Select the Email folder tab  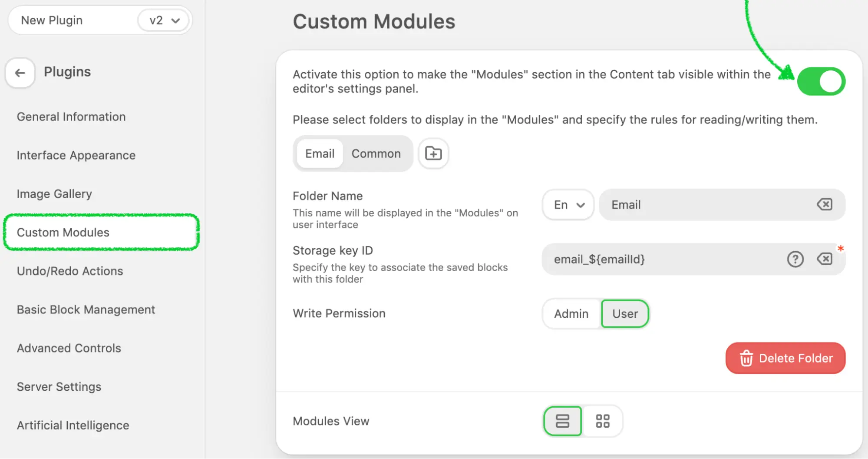point(320,153)
